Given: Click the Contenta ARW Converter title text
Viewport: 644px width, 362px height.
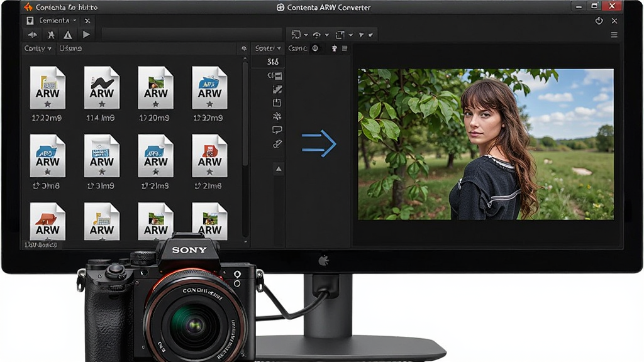Looking at the screenshot, I should (328, 8).
